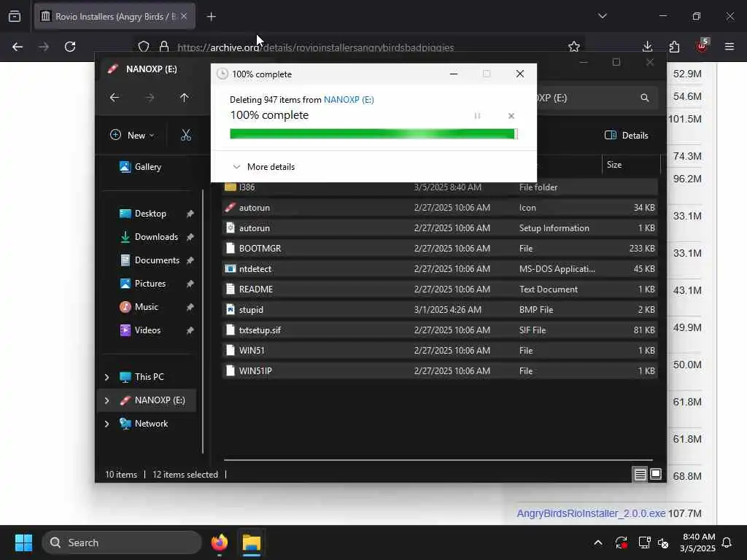Screen dimensions: 747x560
Task: Open notification bell in system tray
Action: [727, 542]
